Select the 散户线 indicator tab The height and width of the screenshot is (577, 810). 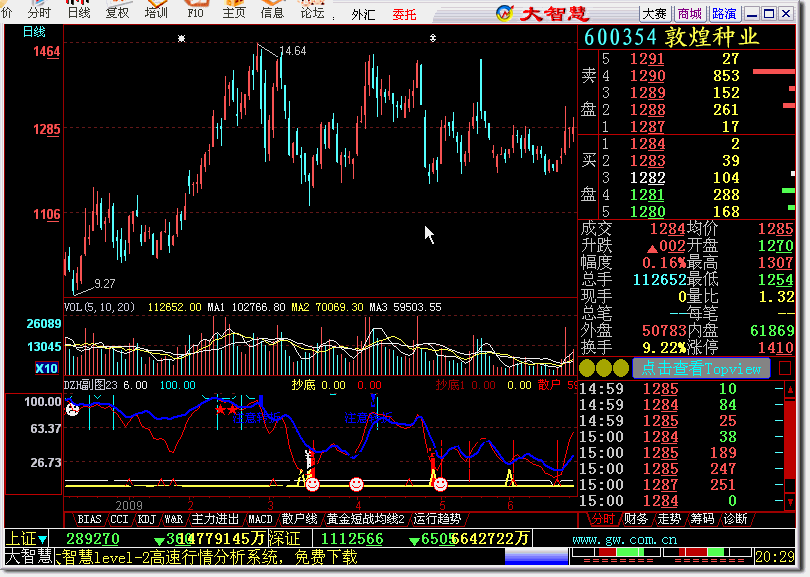[299, 519]
